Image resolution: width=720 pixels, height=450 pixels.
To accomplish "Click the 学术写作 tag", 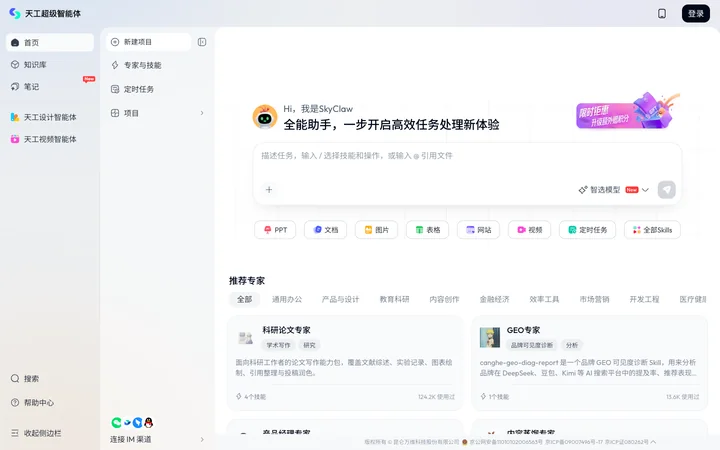I will click(x=278, y=345).
